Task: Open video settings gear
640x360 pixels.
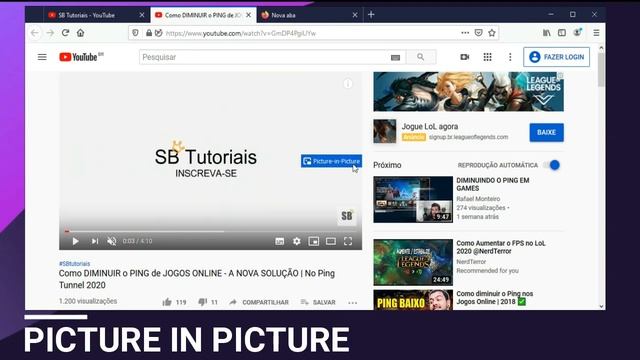Action: tap(297, 241)
